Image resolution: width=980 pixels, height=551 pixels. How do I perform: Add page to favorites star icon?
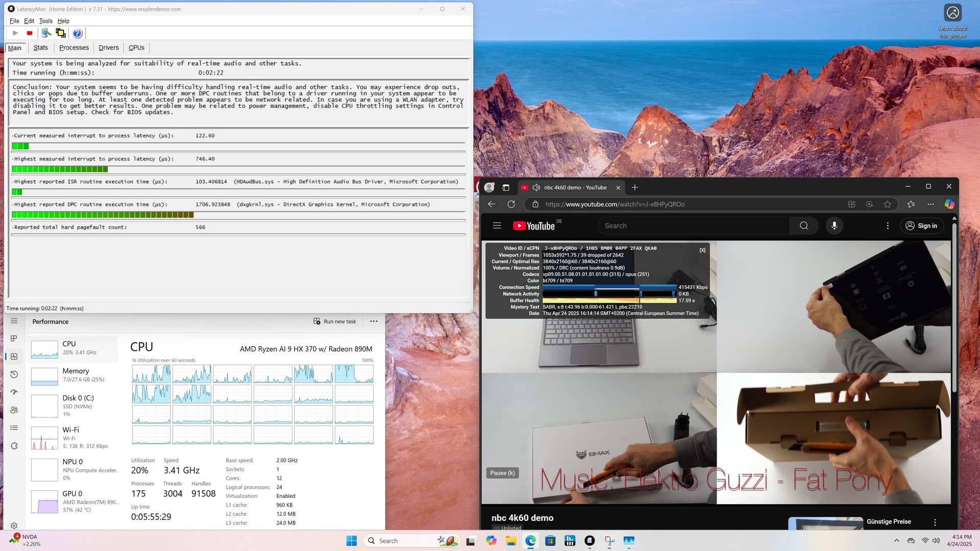click(888, 204)
